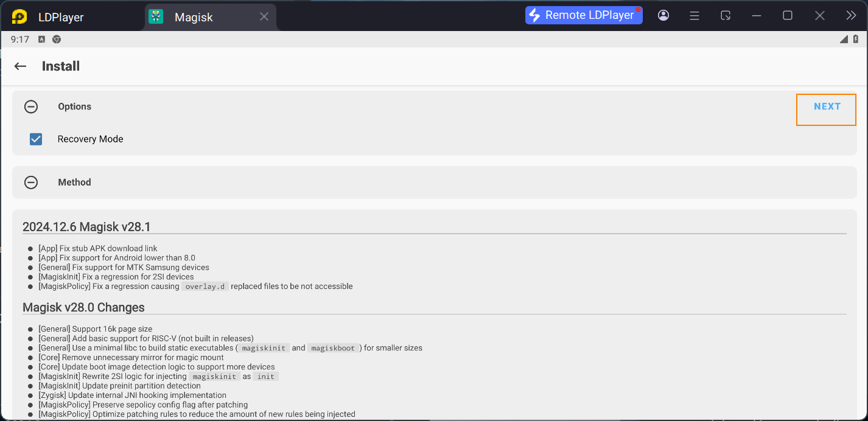868x421 pixels.
Task: Collapse the Options section
Action: click(31, 106)
